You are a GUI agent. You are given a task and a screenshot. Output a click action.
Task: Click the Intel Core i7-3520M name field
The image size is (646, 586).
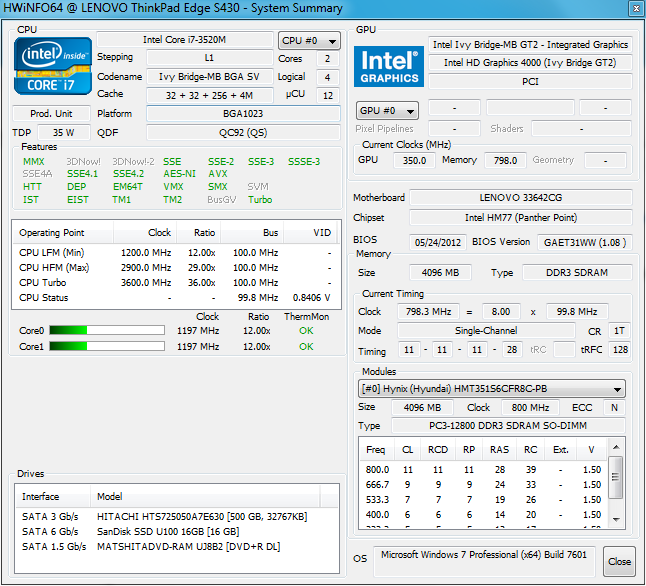tap(184, 40)
